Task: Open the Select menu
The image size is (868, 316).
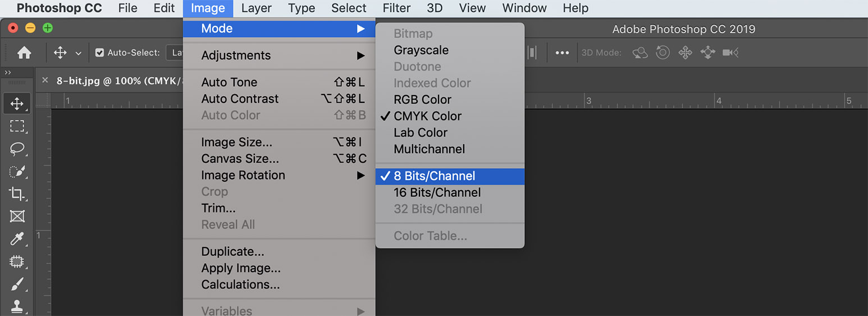Action: coord(349,8)
